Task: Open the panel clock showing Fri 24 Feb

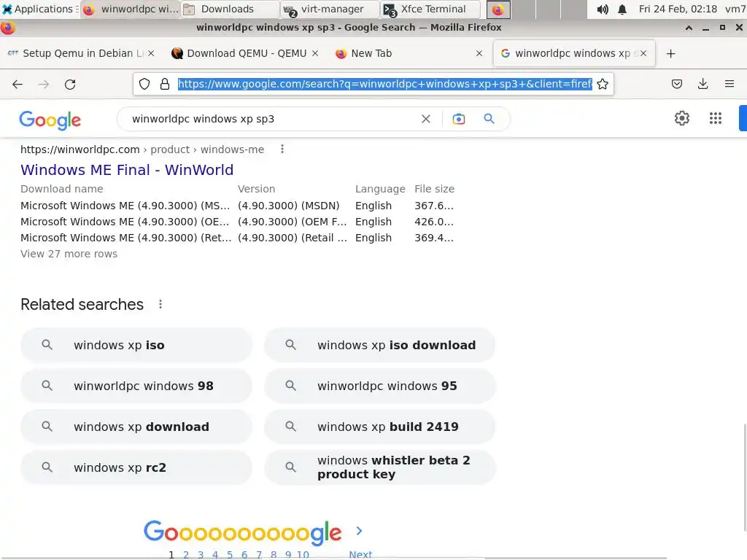Action: point(678,9)
